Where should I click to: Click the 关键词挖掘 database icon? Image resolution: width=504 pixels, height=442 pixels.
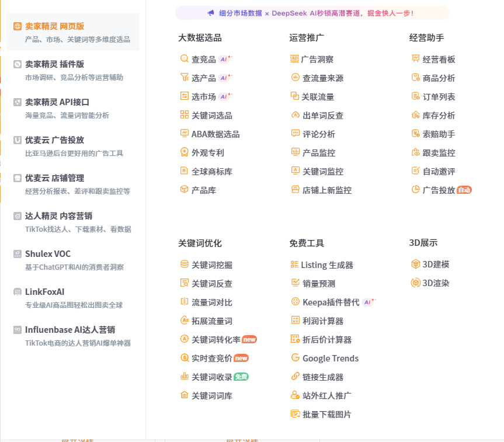(x=185, y=264)
